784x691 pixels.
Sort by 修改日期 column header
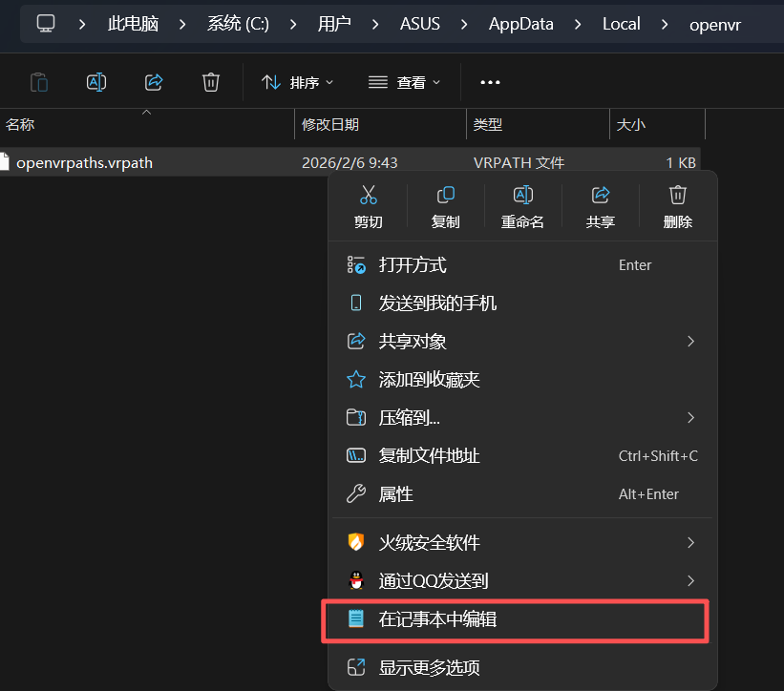coord(380,124)
